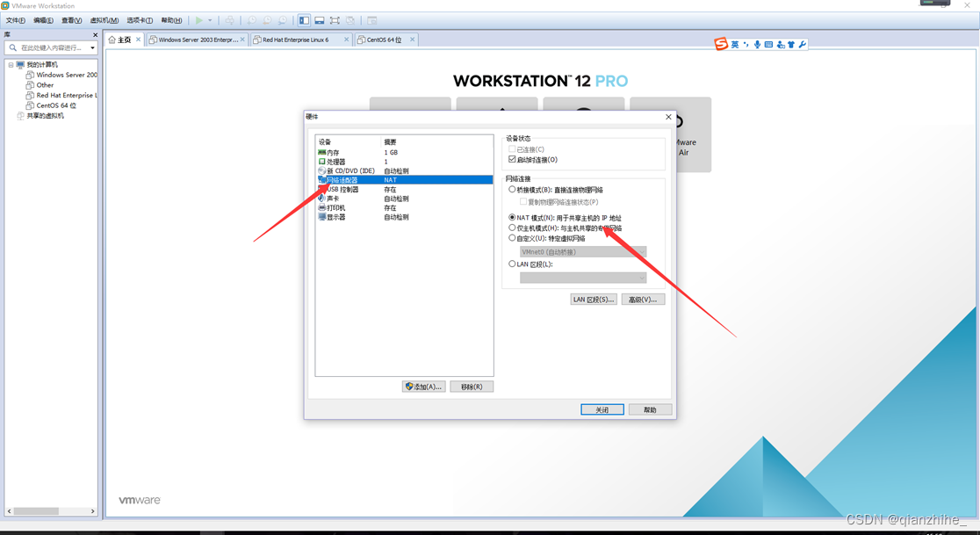Click the Revert to Snapshot toolbar icon
Image resolution: width=980 pixels, height=535 pixels.
point(267,20)
